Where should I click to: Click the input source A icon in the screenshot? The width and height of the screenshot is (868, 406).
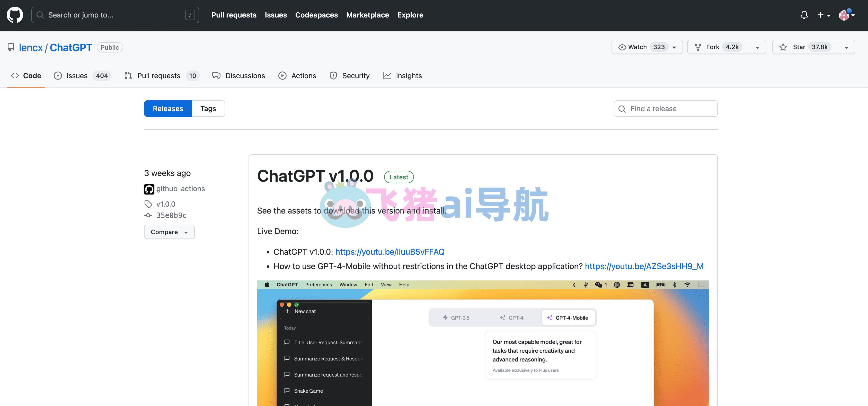(645, 285)
